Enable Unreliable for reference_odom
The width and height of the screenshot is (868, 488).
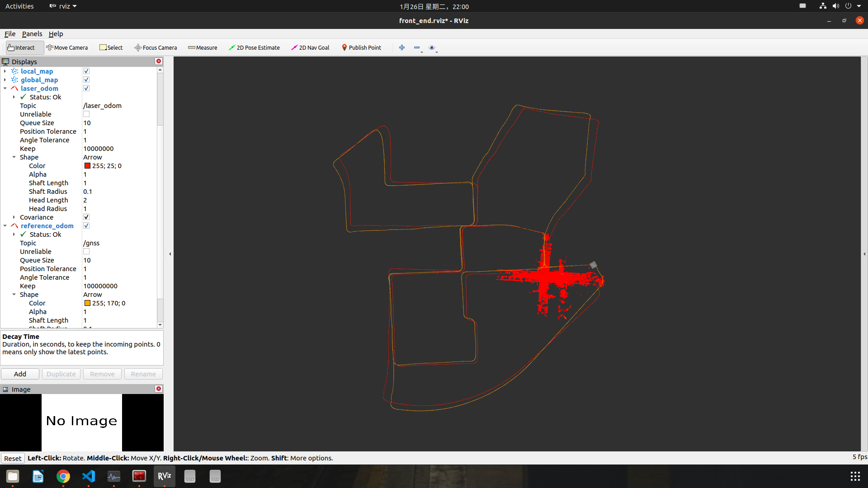click(86, 251)
